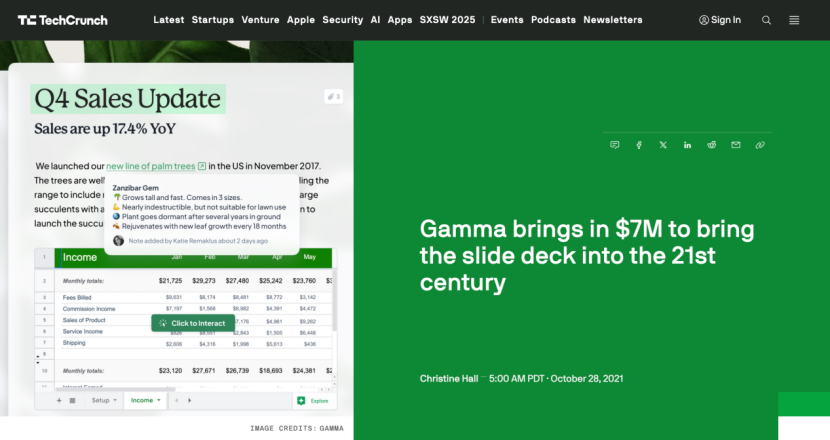Copy the article link icon
Image resolution: width=830 pixels, height=440 pixels.
pos(760,145)
